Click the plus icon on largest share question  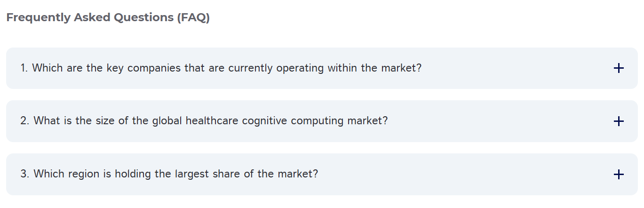tap(619, 175)
